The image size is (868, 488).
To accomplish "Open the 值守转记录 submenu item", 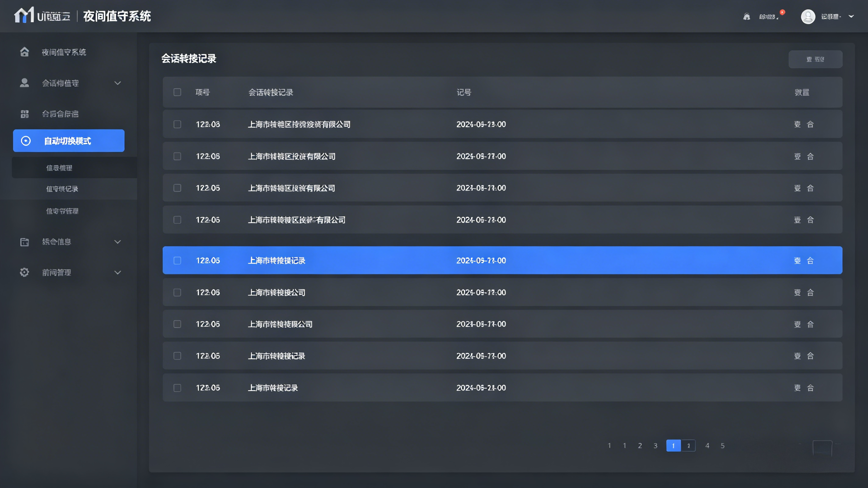I will click(x=62, y=189).
